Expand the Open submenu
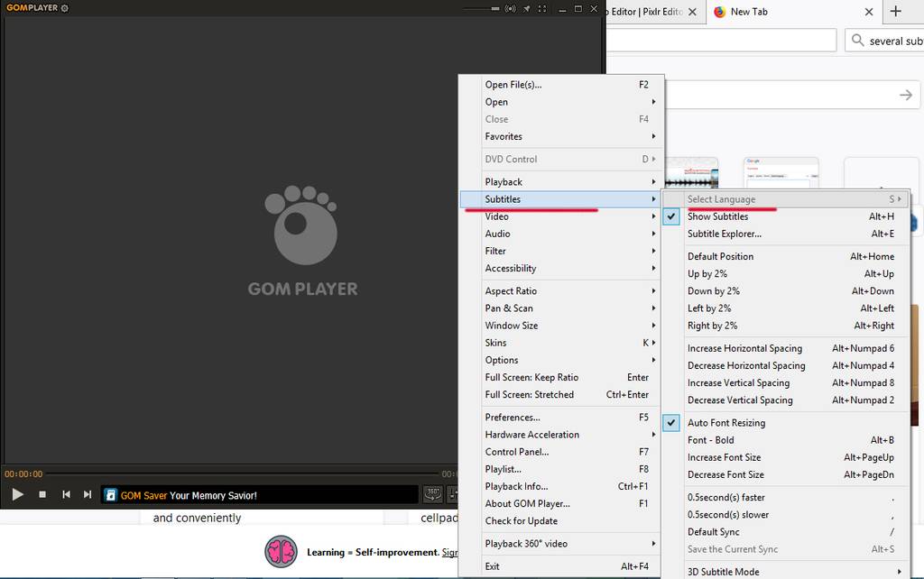 pyautogui.click(x=561, y=102)
